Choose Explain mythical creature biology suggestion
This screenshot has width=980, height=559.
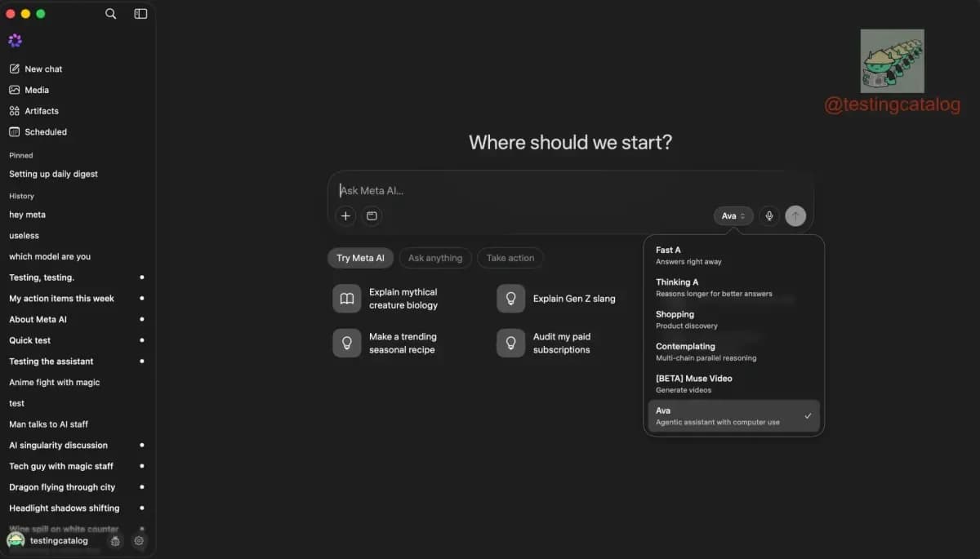(x=403, y=299)
